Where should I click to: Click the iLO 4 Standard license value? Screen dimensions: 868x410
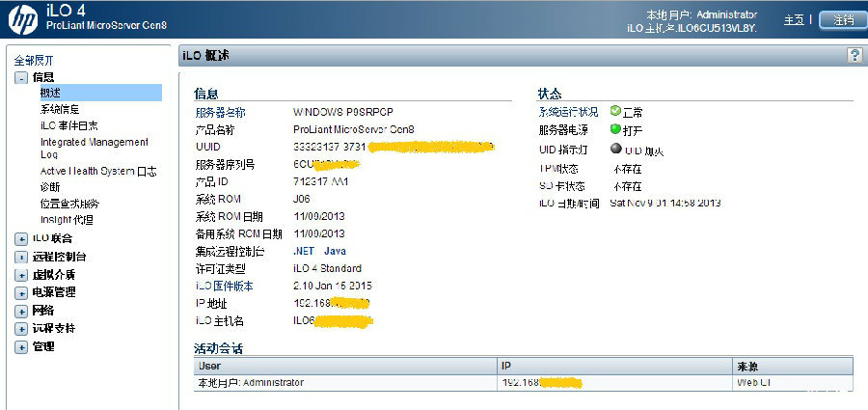[x=327, y=268]
